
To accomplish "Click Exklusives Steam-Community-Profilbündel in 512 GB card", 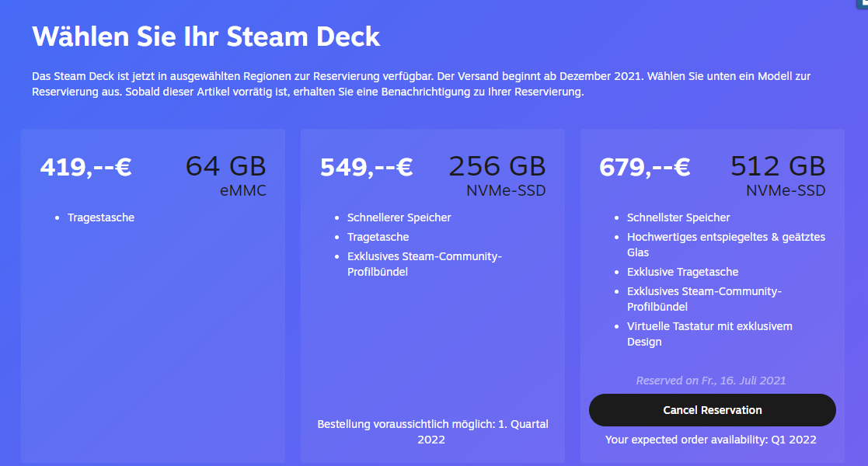I will tap(704, 299).
